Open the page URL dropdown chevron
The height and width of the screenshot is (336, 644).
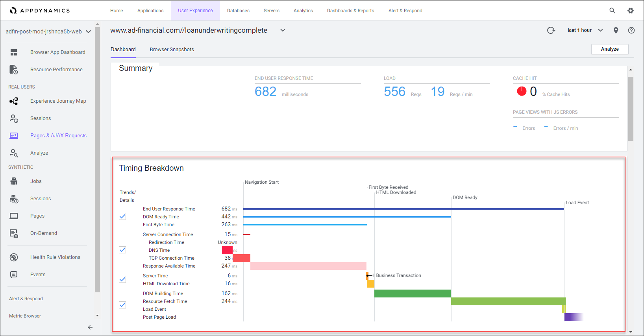click(283, 30)
